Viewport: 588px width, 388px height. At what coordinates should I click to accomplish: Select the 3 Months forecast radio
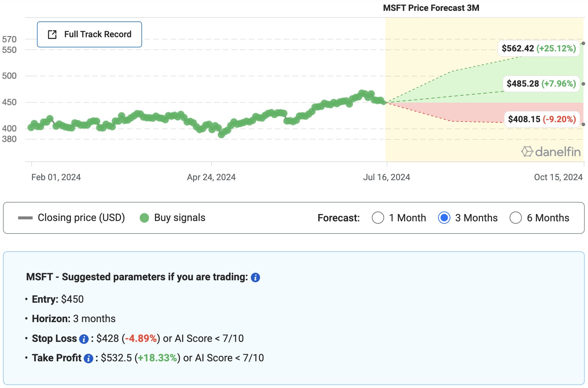point(444,218)
